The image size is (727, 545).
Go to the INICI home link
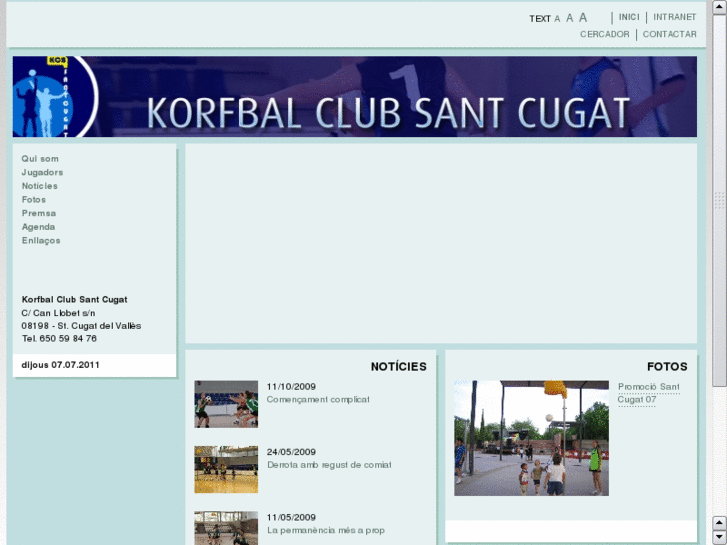pos(629,17)
